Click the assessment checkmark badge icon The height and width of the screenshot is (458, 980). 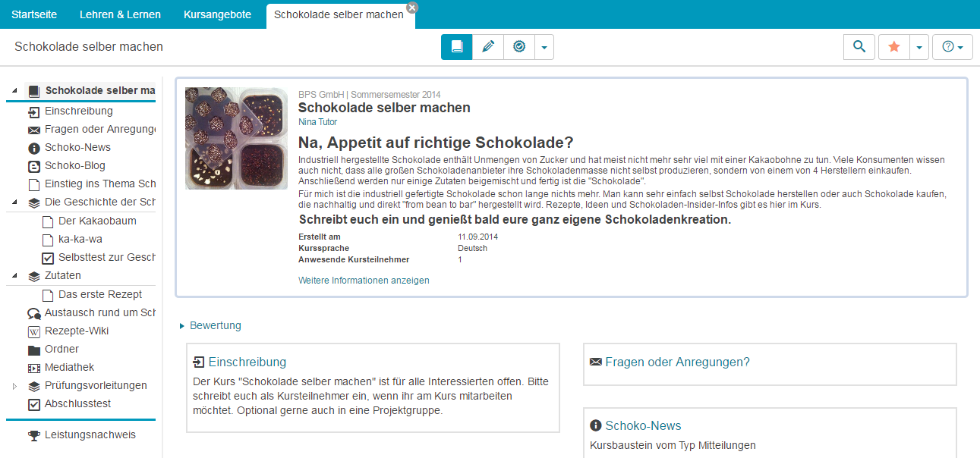[519, 47]
